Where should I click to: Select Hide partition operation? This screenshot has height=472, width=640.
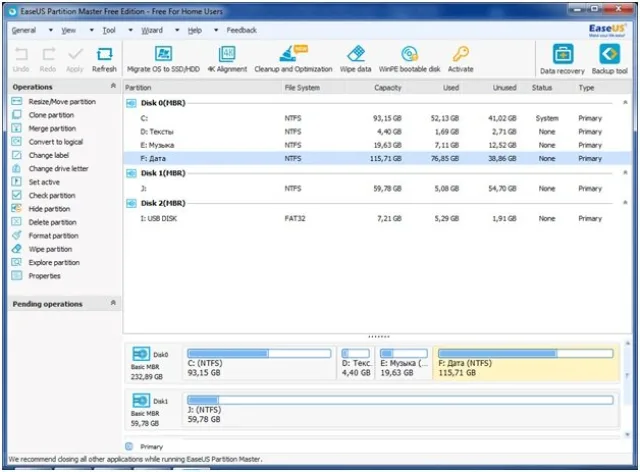[49, 209]
